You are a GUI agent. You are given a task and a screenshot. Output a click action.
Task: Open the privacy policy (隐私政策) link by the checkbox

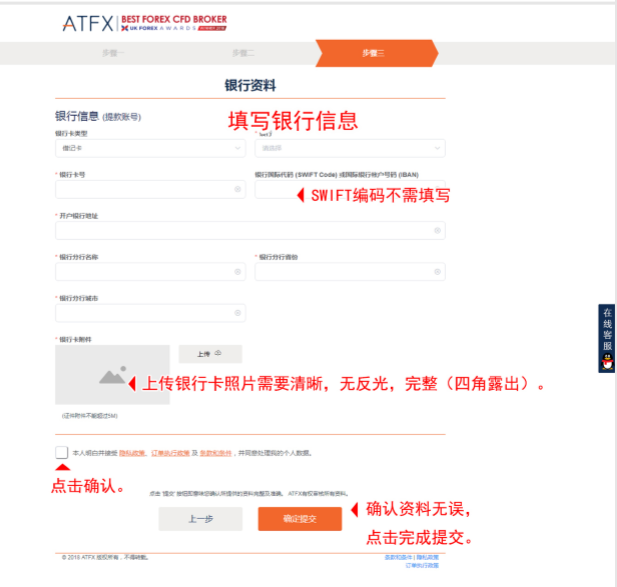pos(132,453)
